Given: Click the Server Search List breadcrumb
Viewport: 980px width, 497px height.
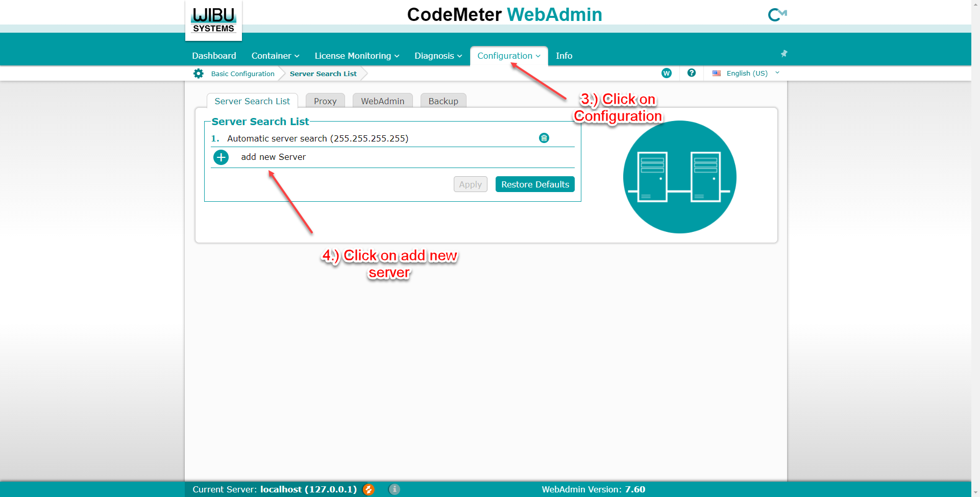Looking at the screenshot, I should [x=323, y=74].
